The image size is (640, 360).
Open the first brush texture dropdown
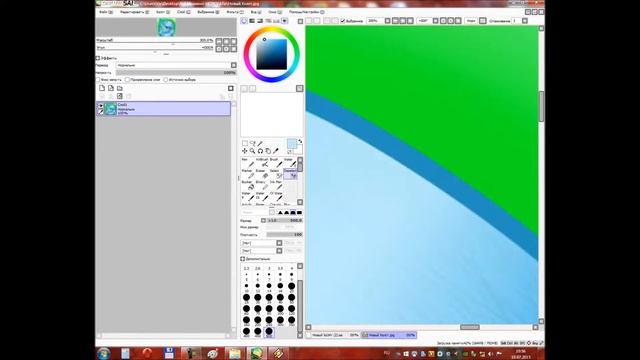tap(279, 243)
